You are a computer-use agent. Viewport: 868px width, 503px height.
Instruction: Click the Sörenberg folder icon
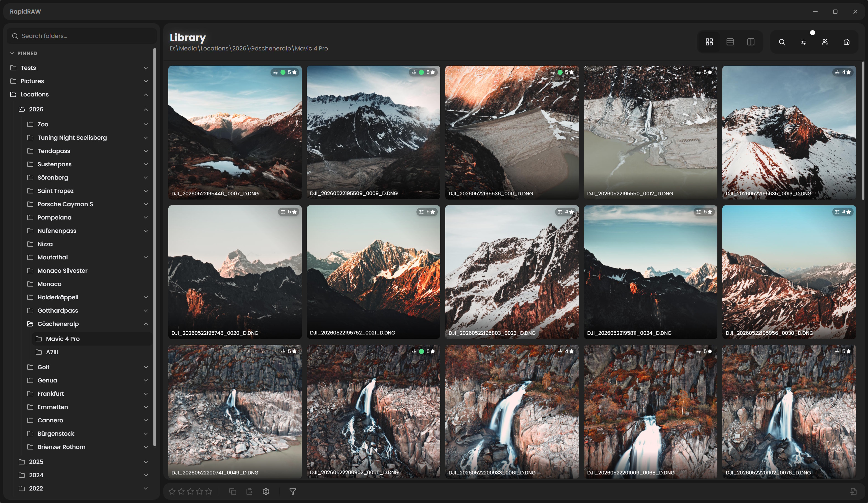[x=30, y=178]
